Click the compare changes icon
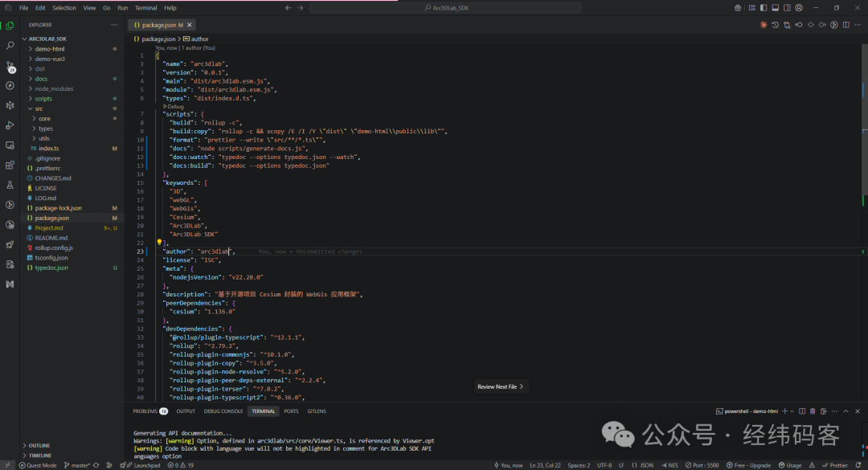 tap(787, 25)
